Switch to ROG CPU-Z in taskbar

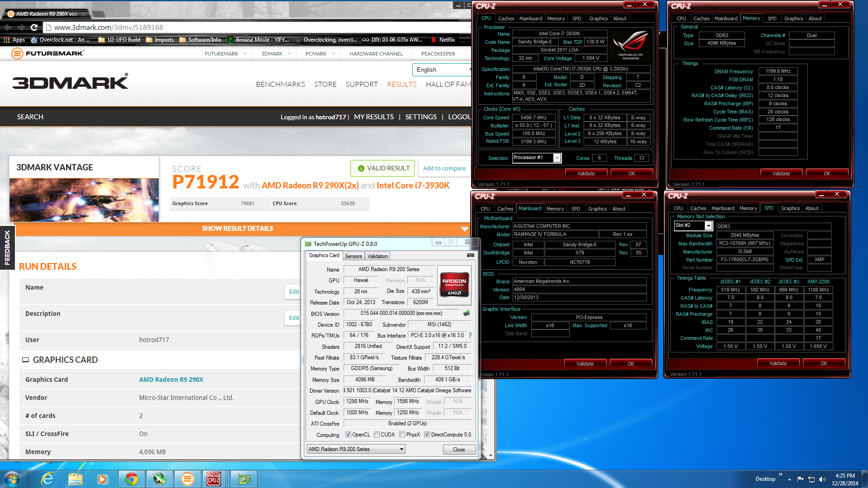pos(214,479)
